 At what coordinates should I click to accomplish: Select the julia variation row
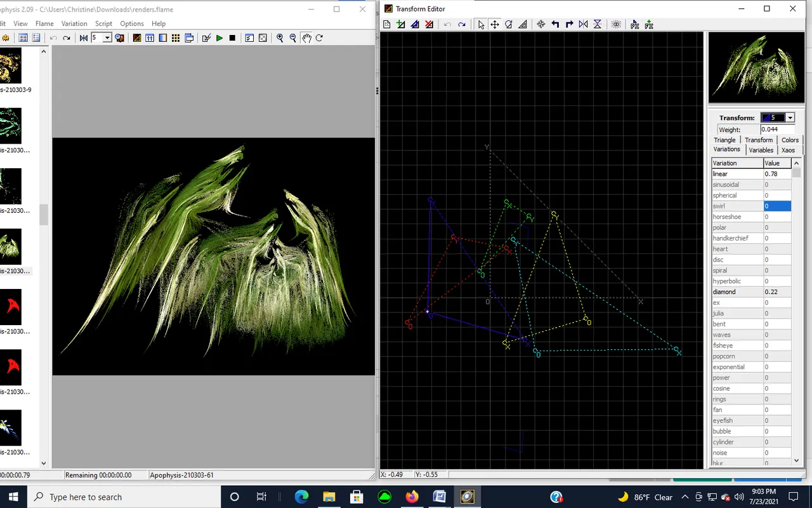coord(751,314)
